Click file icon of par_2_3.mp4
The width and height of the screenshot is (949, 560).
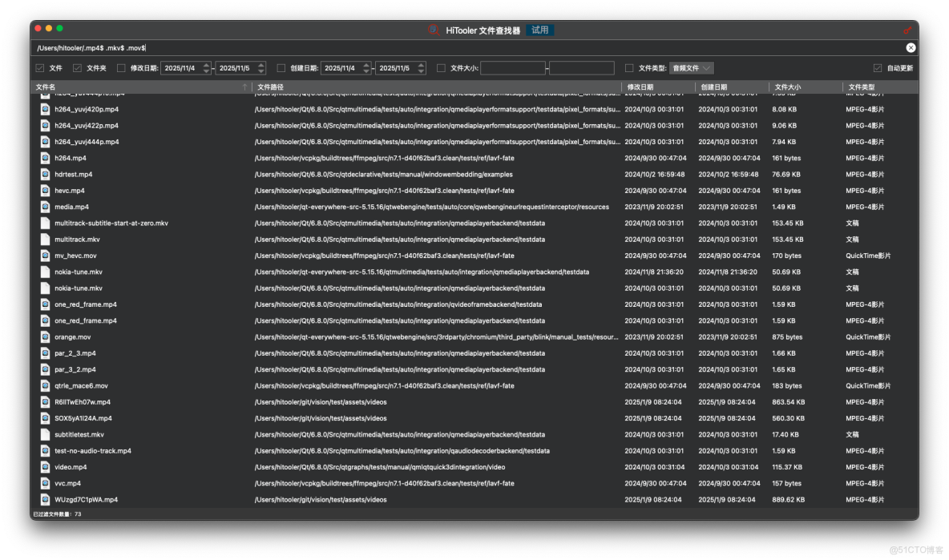45,353
